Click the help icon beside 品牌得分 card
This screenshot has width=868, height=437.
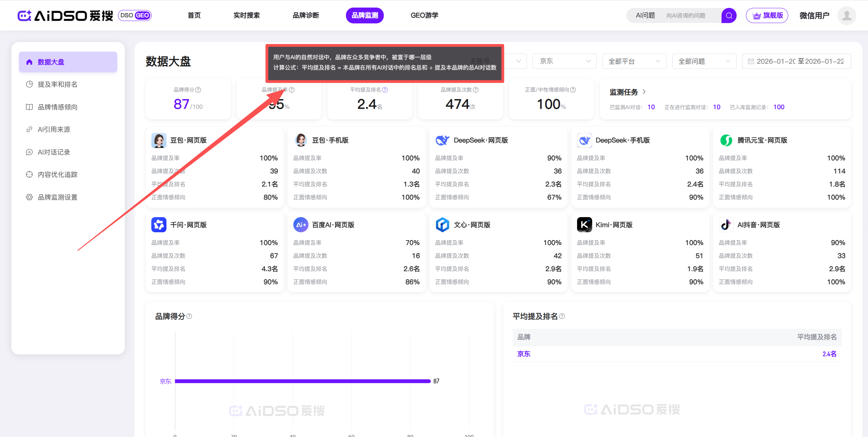tap(198, 90)
